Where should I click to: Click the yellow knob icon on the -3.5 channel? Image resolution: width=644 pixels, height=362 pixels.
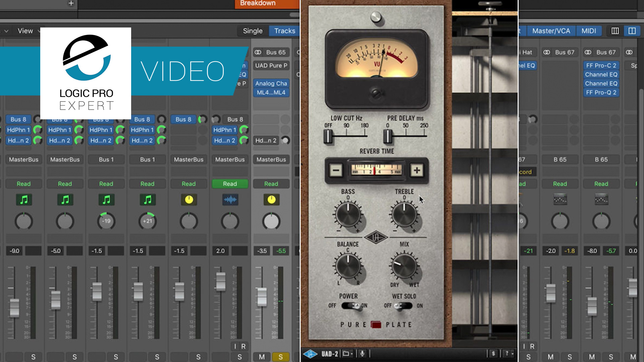[x=271, y=200]
